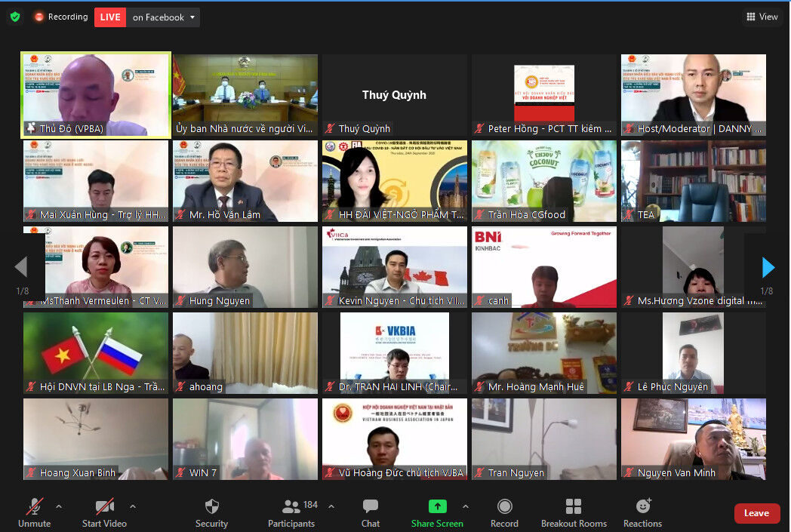Viewport: 791px width, 532px height.
Task: Go to next page of video tiles
Action: [768, 267]
